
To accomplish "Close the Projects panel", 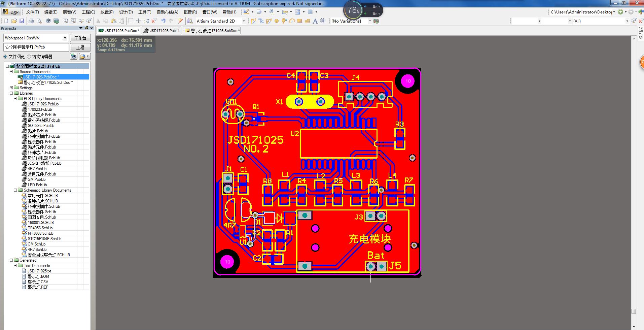I will coord(92,28).
